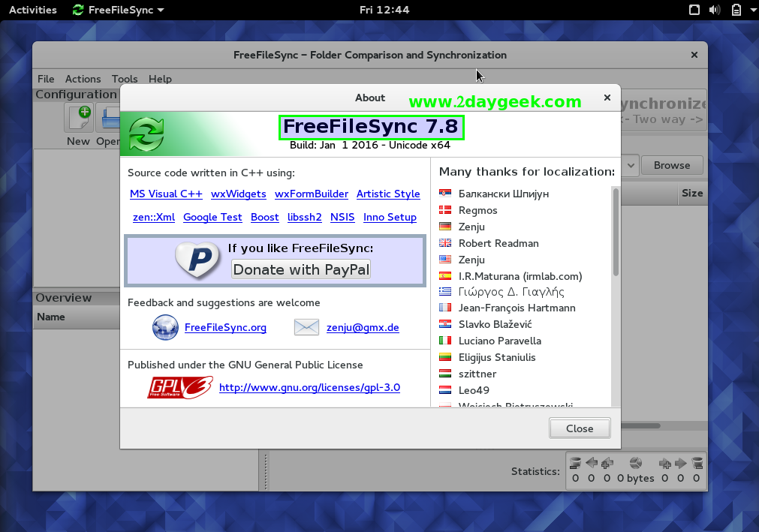759x532 pixels.
Task: Open the Actions menu
Action: pos(83,79)
